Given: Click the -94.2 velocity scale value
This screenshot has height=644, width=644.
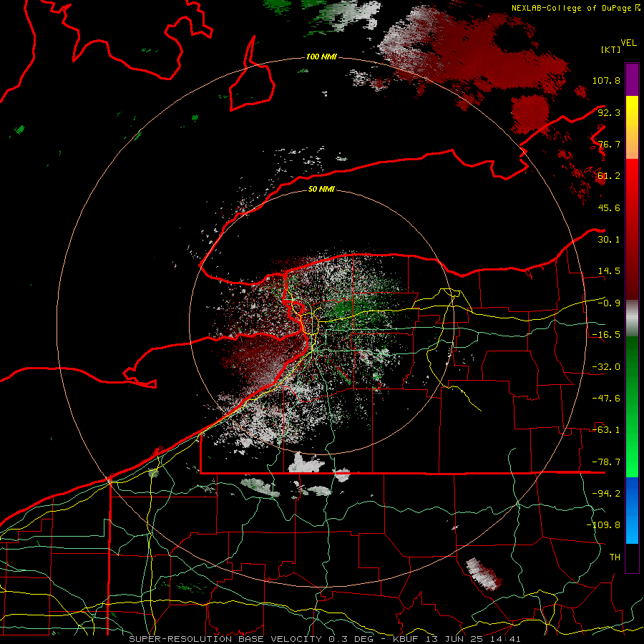Looking at the screenshot, I should pos(606,494).
